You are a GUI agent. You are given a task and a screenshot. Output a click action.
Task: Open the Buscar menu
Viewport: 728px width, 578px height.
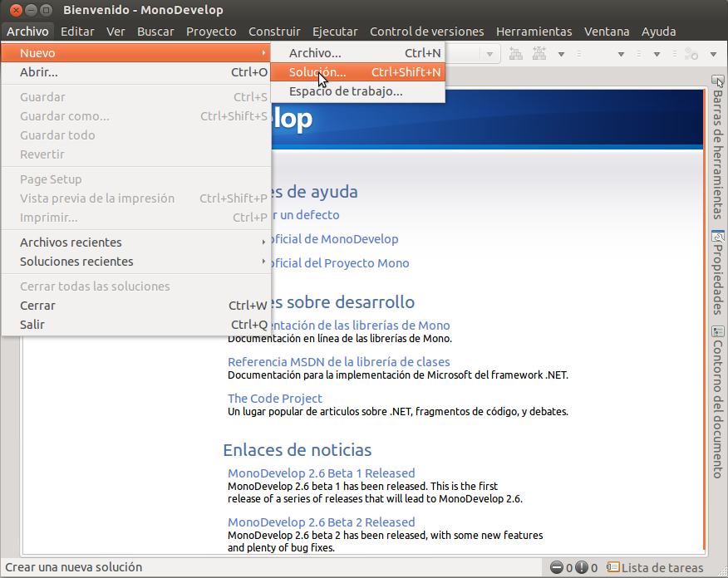pyautogui.click(x=155, y=32)
